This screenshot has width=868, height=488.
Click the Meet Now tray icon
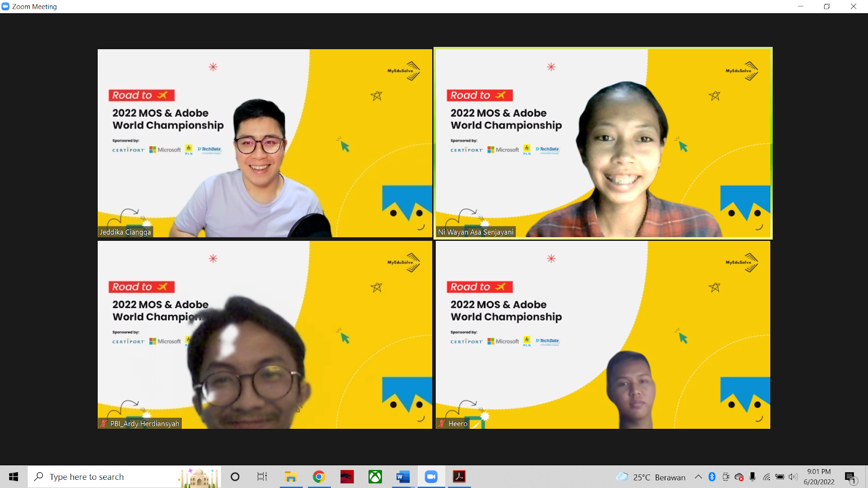(x=725, y=477)
